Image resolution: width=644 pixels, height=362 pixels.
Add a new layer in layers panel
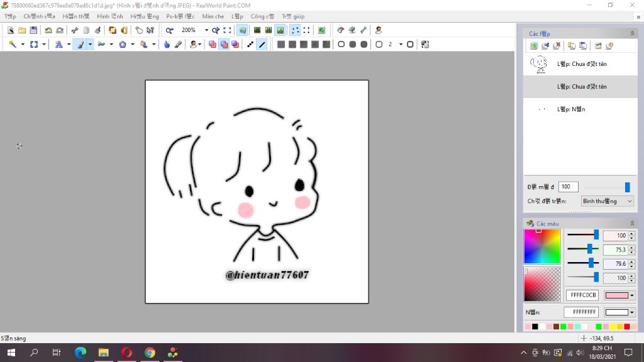pyautogui.click(x=533, y=45)
